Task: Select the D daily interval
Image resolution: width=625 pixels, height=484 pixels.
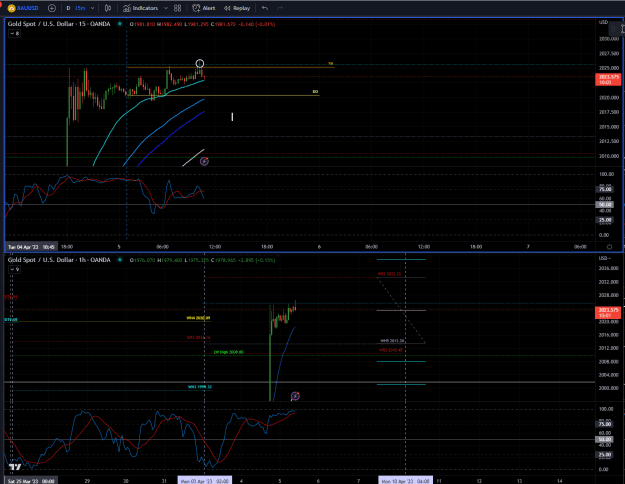Action: 68,8
